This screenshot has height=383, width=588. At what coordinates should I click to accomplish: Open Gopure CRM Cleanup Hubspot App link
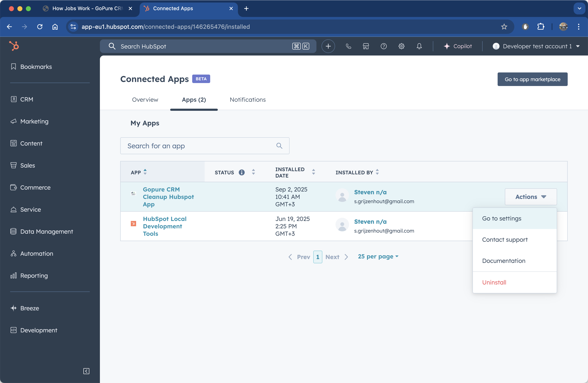(168, 197)
